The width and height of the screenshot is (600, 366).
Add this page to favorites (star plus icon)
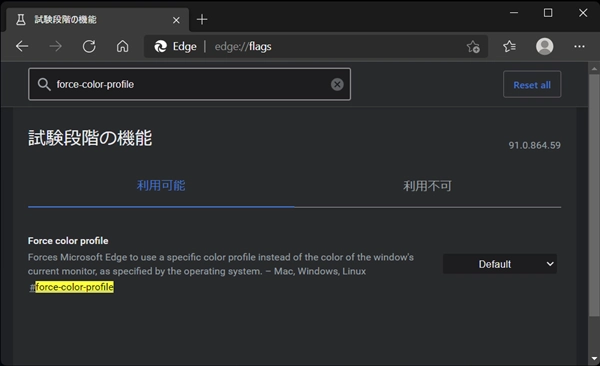coord(473,46)
